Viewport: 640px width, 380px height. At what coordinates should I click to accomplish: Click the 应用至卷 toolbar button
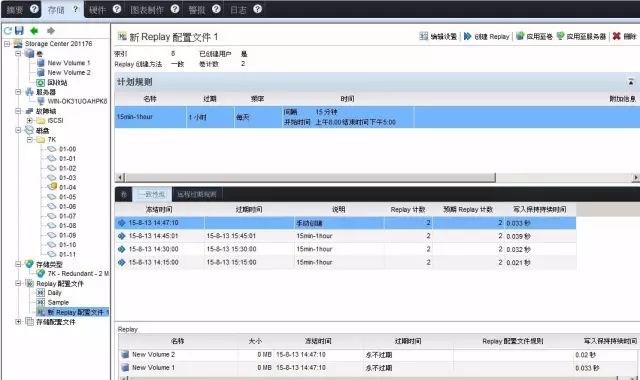[x=534, y=36]
